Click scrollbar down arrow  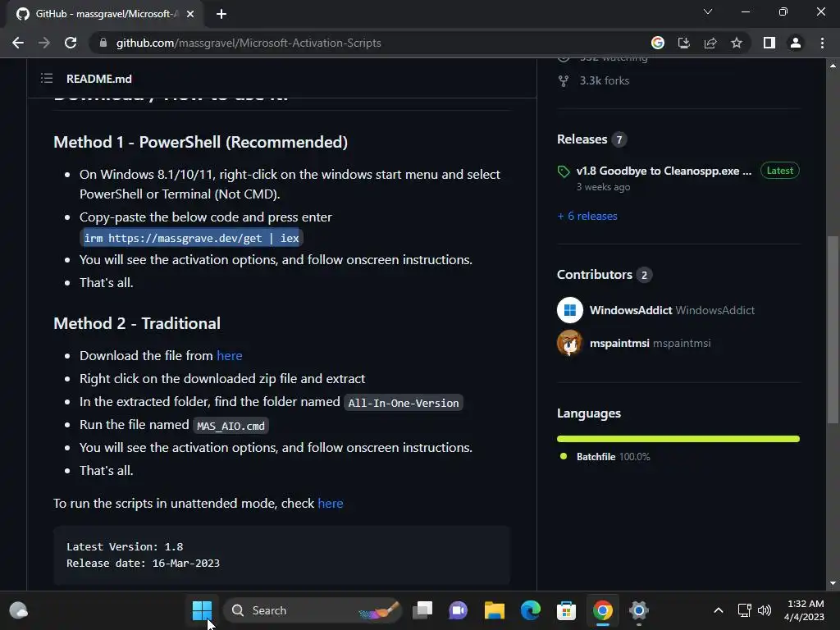click(833, 583)
